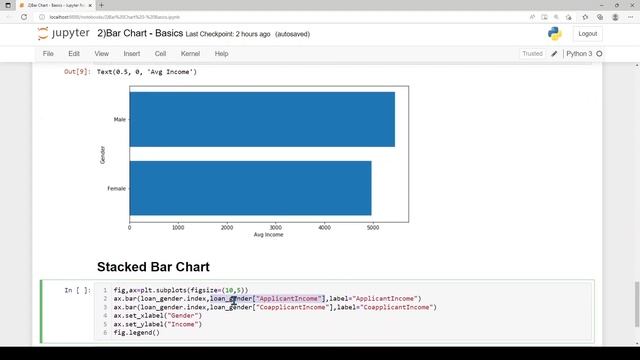Open the Collections icon
Image resolution: width=640 pixels, height=360 pixels.
pyautogui.click(x=600, y=17)
